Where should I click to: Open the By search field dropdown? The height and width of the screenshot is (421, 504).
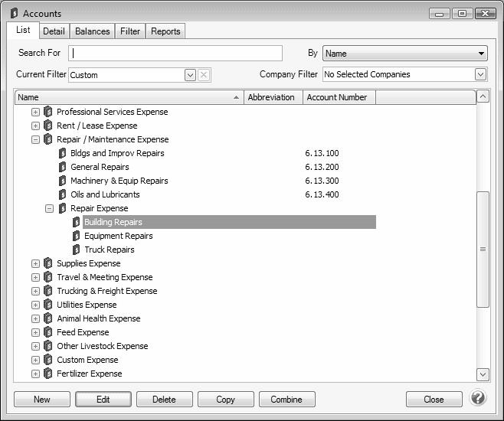click(481, 54)
